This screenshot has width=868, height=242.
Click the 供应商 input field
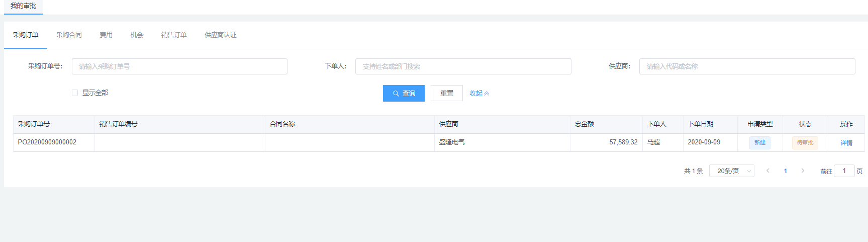pyautogui.click(x=747, y=66)
